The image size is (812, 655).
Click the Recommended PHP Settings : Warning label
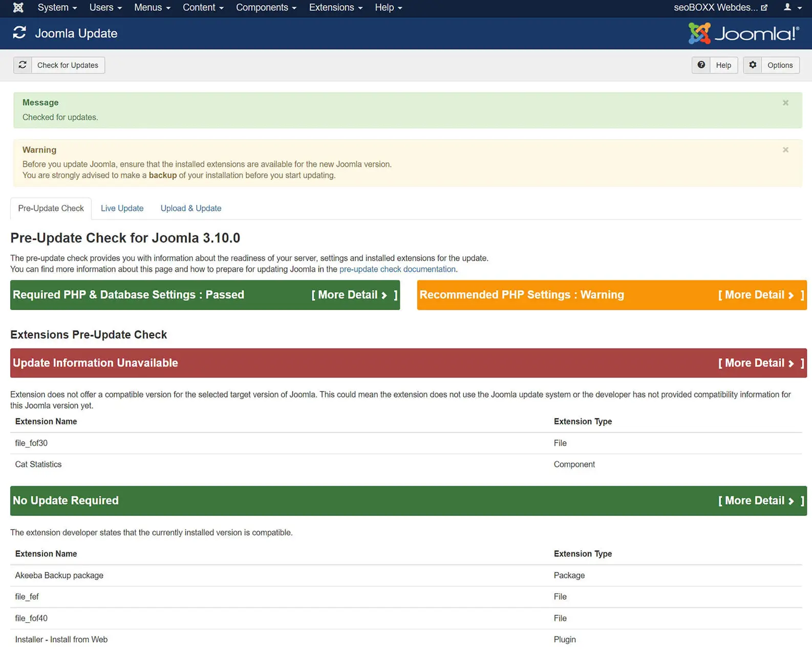(522, 295)
